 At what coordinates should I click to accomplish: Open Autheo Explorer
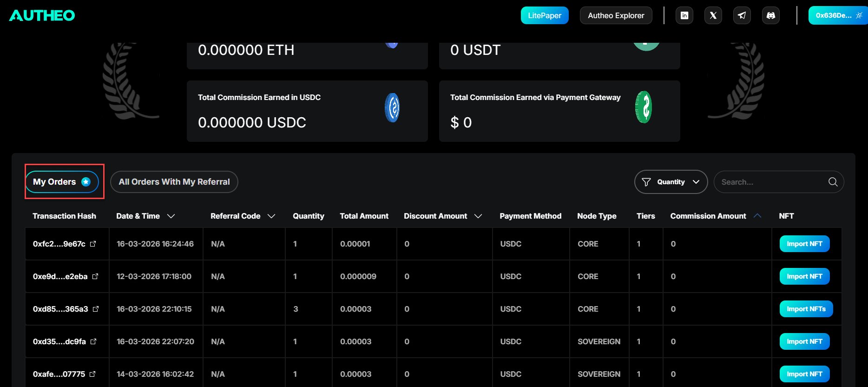point(616,15)
